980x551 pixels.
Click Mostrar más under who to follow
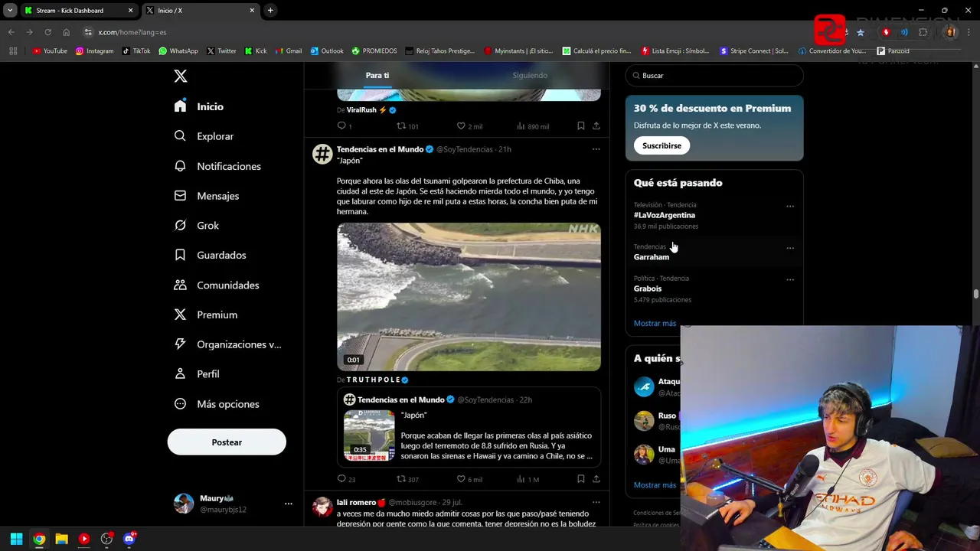click(655, 484)
